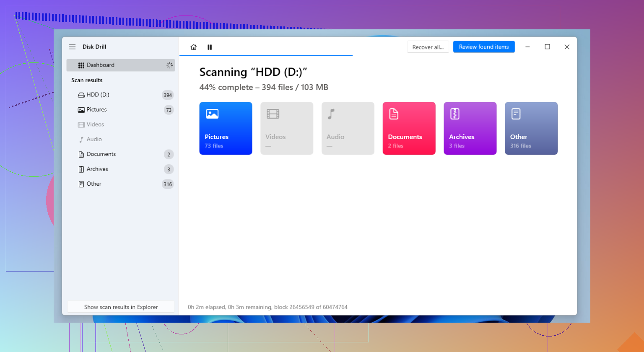Click the 73 count badge for Pictures

[169, 110]
